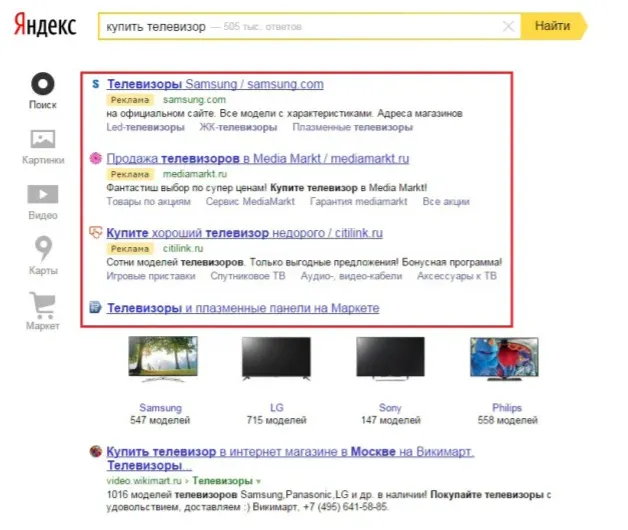Open the Аудио-, видео-кабели sitelink

(351, 276)
